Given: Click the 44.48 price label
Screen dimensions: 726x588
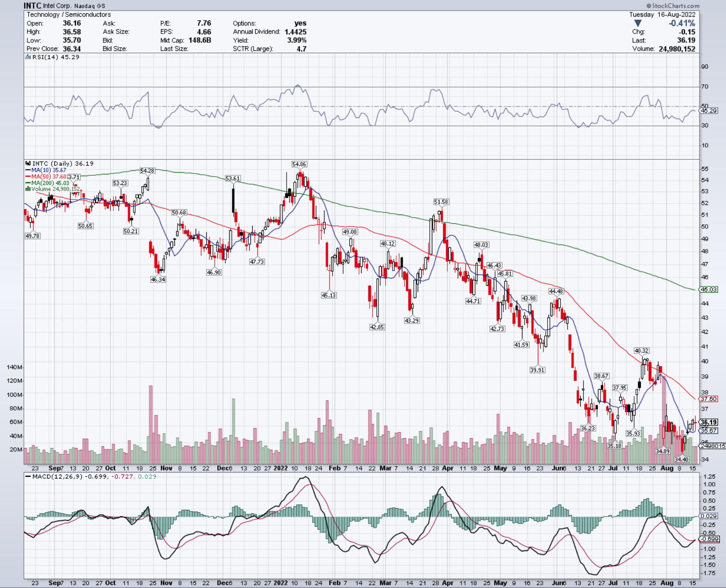Looking at the screenshot, I should [x=556, y=291].
